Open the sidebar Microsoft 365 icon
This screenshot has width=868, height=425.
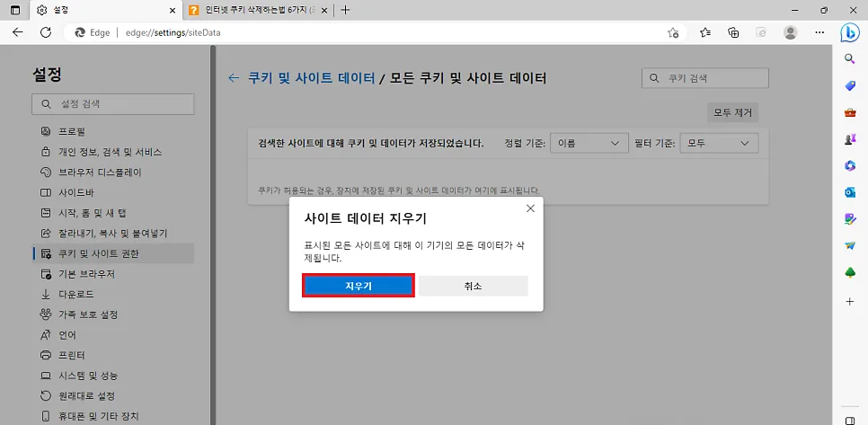pos(850,165)
